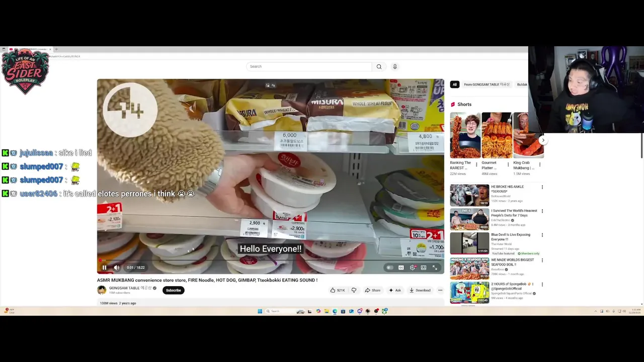Open the Ask AI button

coord(395,290)
